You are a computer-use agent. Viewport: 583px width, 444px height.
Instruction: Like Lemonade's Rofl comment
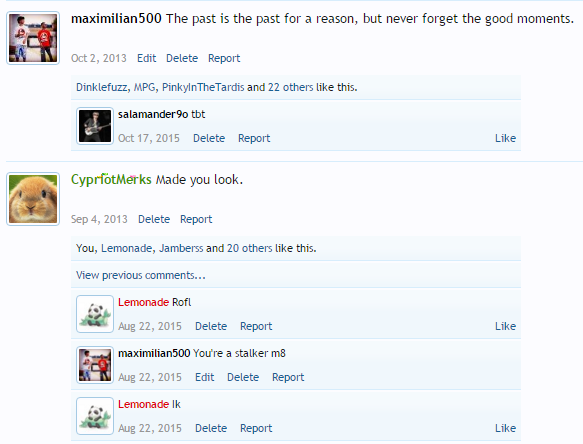pyautogui.click(x=505, y=326)
